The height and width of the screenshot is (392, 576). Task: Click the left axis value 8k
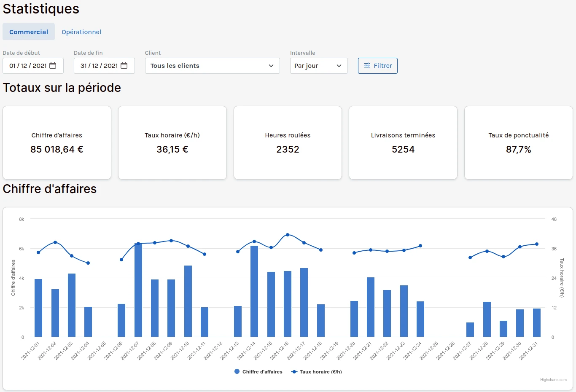[x=22, y=219]
